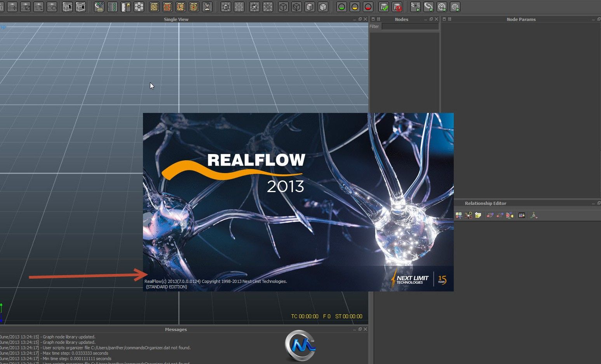The height and width of the screenshot is (364, 601).
Task: Click the F 0 frame readout
Action: point(327,316)
